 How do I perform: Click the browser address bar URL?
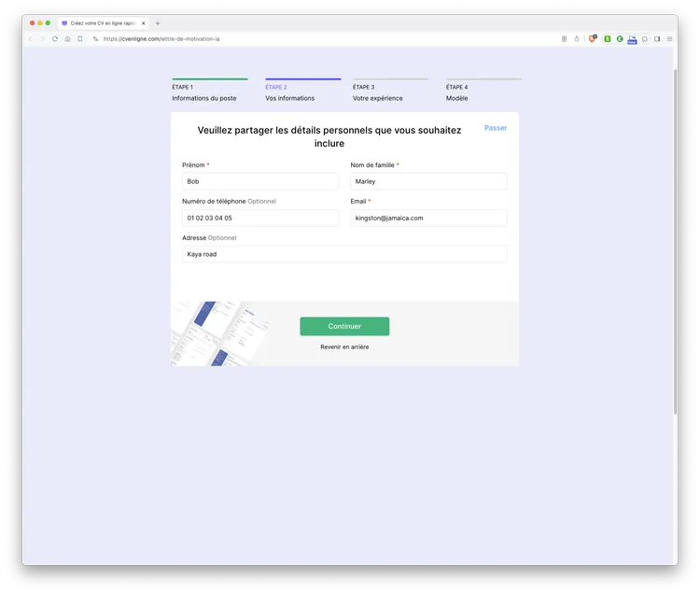pos(161,39)
